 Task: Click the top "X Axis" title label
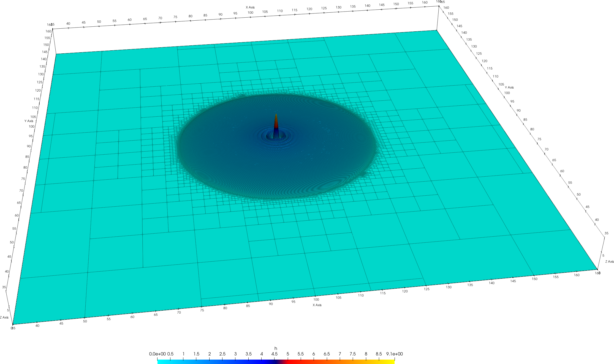(x=250, y=7)
